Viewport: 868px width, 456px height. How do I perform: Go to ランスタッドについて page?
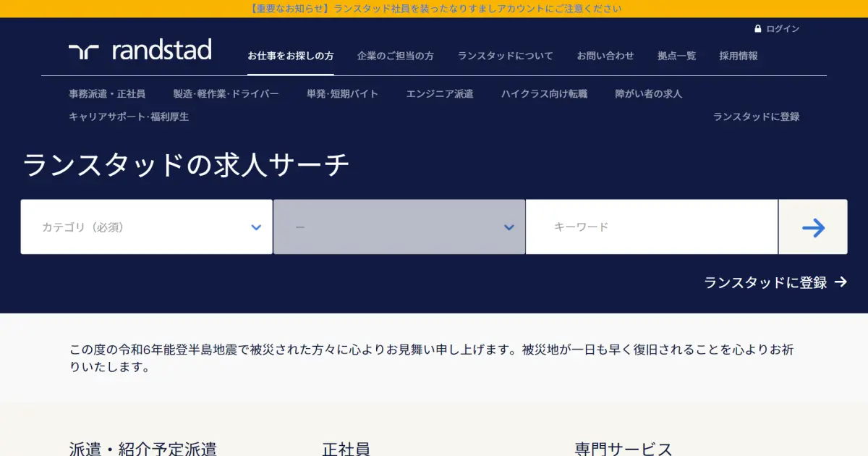[505, 56]
